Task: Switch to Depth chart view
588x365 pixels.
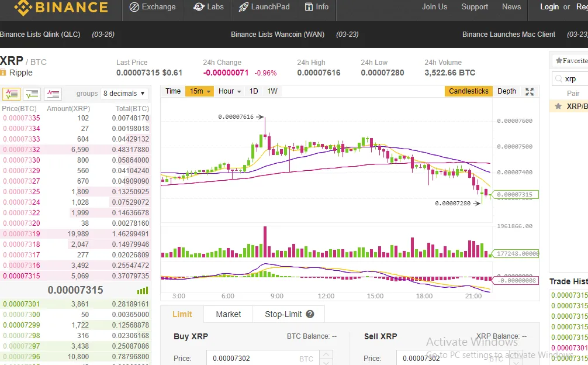Action: [507, 91]
